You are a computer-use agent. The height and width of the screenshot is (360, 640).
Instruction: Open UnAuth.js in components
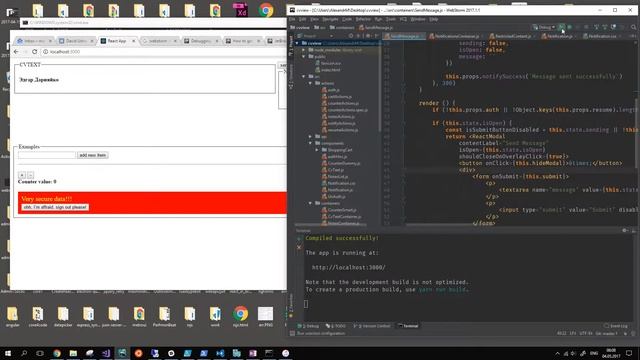click(336, 196)
